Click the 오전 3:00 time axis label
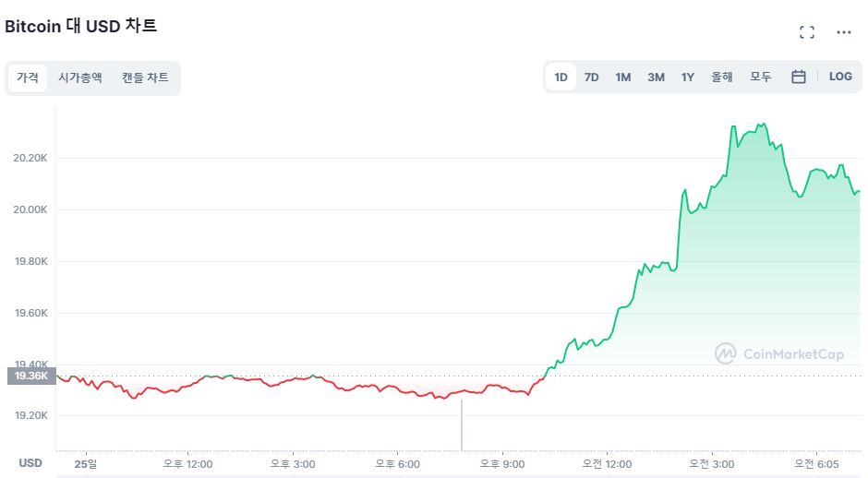 tap(711, 463)
